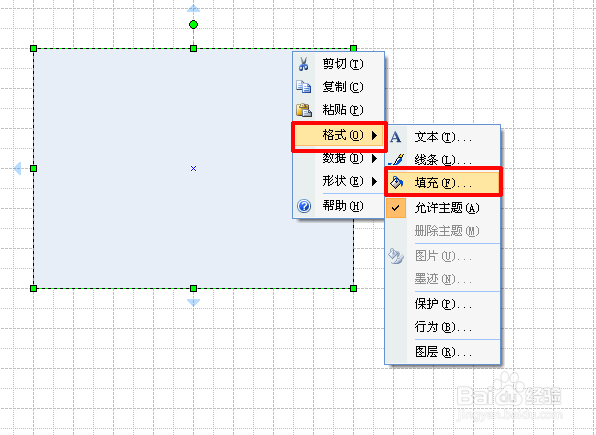Click the Paste clipboard icon

(x=304, y=110)
